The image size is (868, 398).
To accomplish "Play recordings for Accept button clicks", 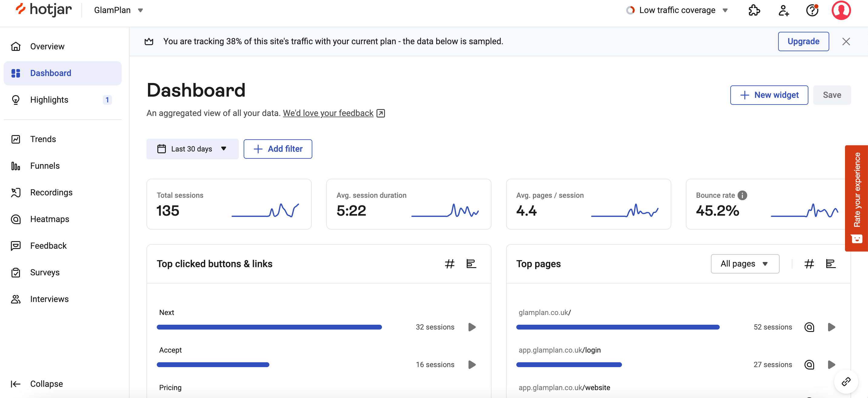I will (472, 365).
